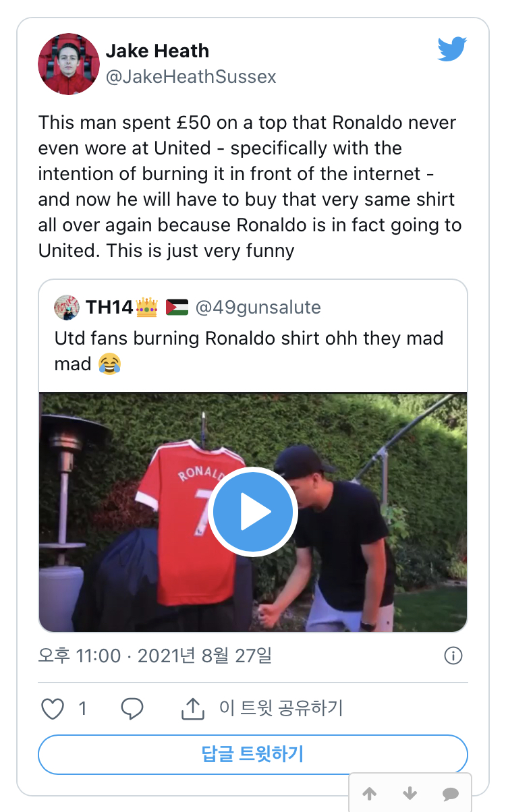
Task: Click the like count number 1
Action: [82, 708]
